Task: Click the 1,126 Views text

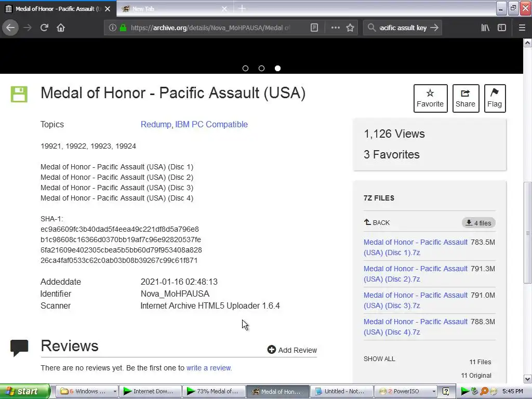Action: (394, 134)
